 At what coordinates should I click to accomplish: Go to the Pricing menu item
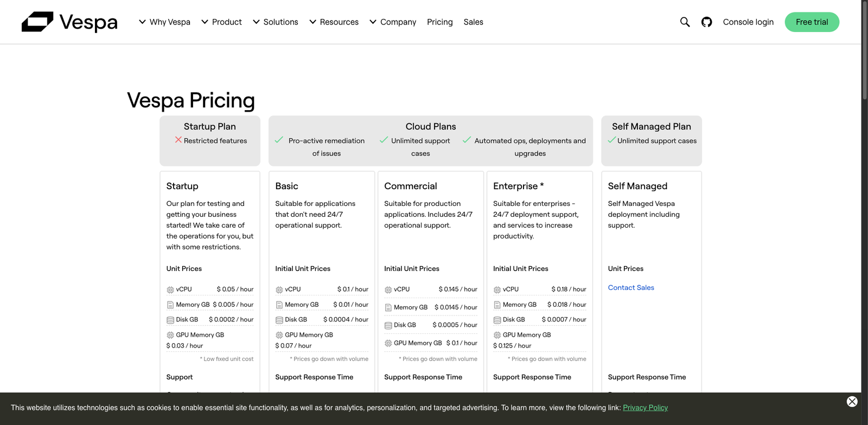[x=439, y=22]
